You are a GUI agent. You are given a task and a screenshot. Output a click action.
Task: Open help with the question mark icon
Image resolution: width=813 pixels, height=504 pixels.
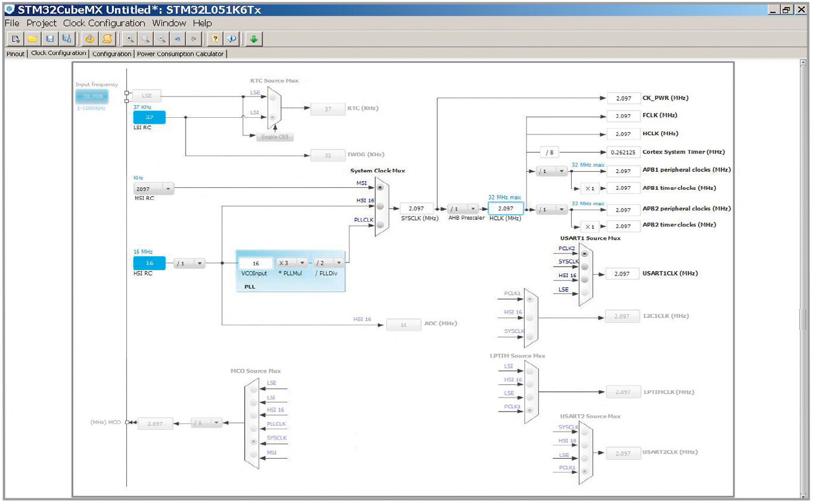(x=215, y=39)
